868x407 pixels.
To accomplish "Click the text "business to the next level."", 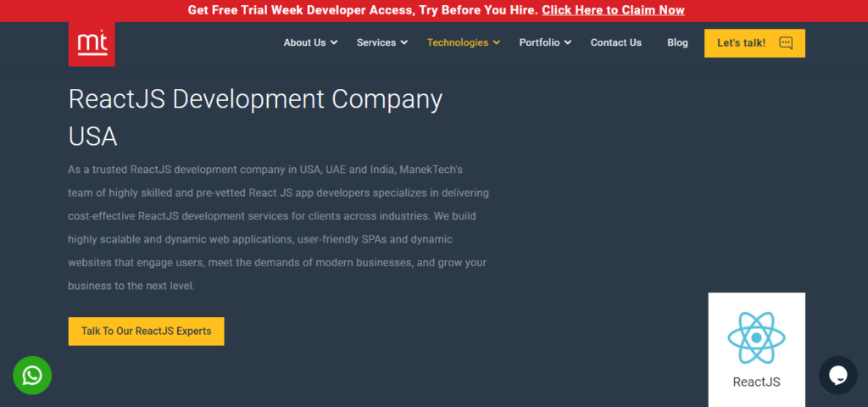I will click(131, 287).
